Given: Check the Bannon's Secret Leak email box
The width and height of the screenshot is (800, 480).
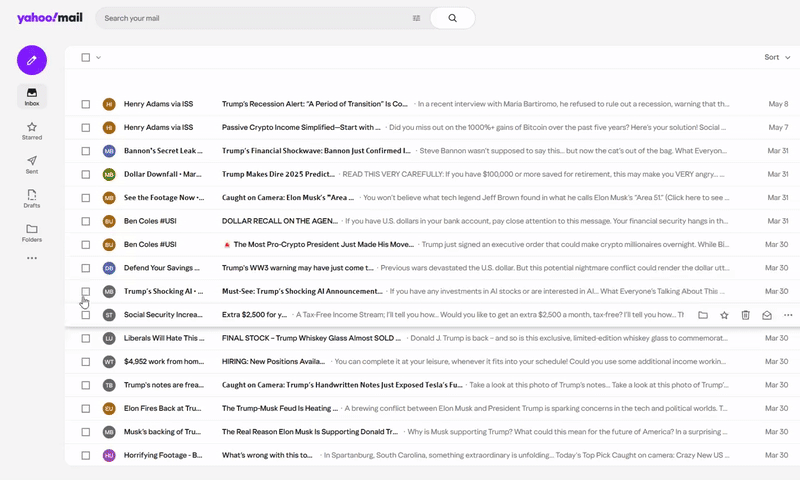Looking at the screenshot, I should coord(86,151).
